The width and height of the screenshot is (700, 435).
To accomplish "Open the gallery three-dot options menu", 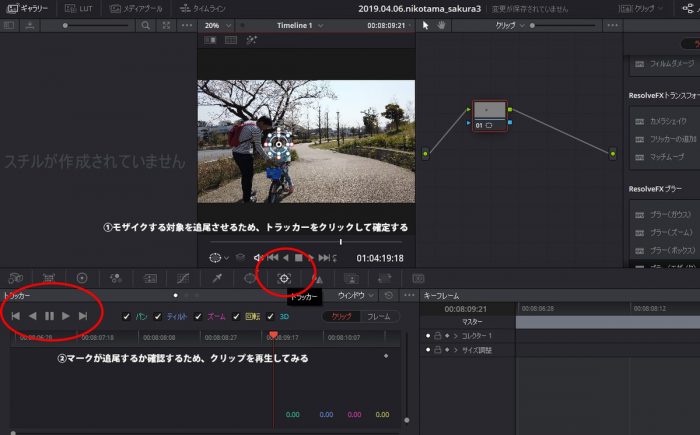I will [x=187, y=25].
